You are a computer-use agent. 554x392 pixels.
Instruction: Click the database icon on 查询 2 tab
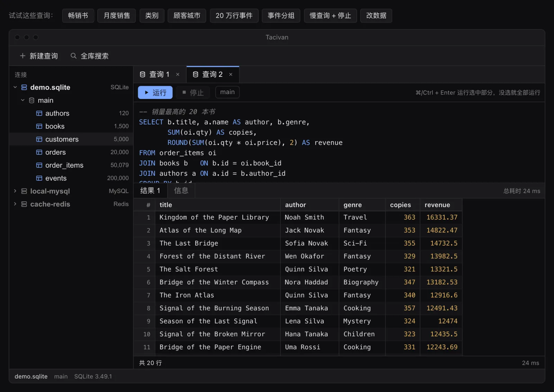coord(195,74)
